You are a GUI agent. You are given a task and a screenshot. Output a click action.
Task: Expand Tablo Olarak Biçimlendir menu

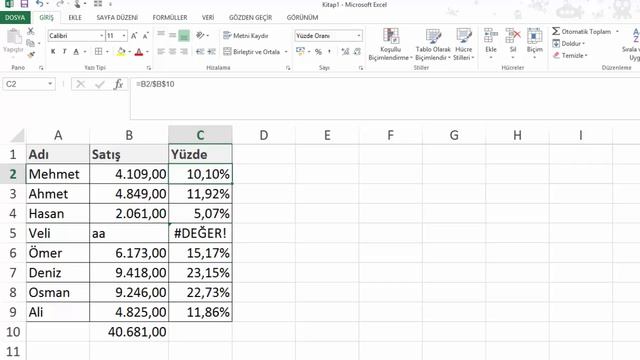click(x=433, y=43)
